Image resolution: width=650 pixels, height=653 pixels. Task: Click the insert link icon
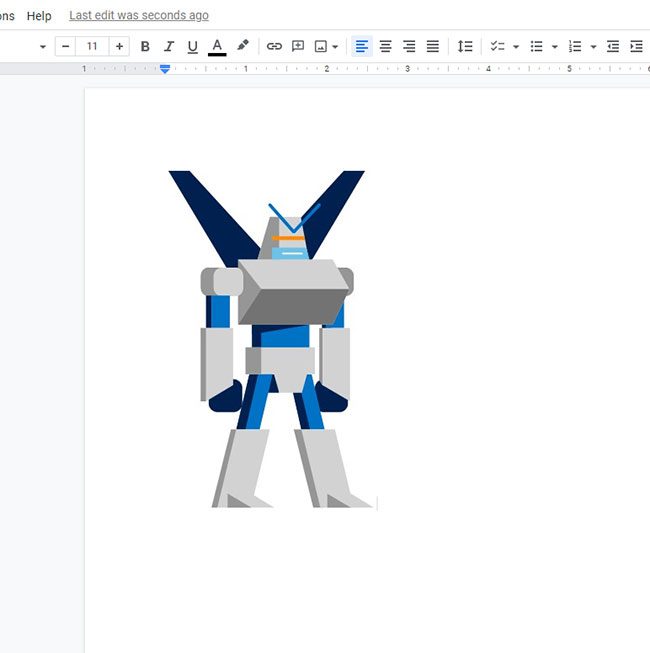[x=274, y=47]
